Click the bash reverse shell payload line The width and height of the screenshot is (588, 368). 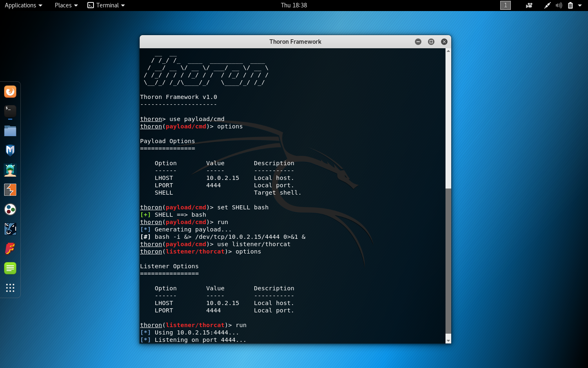coord(223,237)
